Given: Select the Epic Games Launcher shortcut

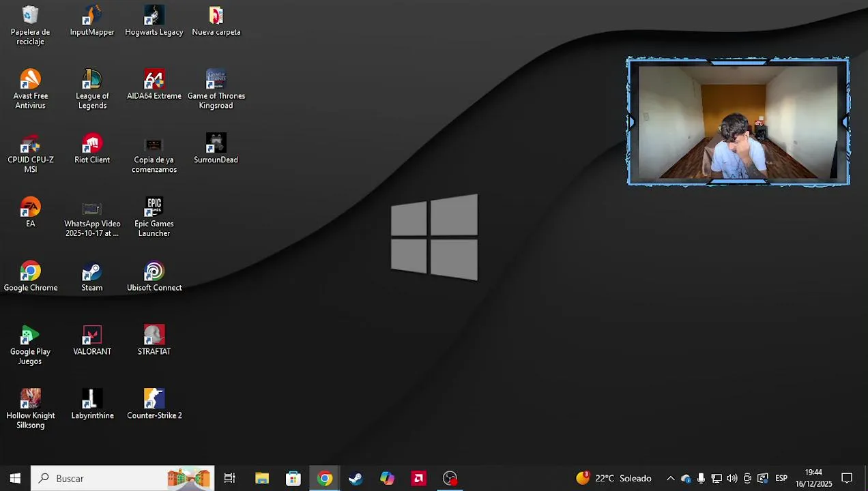Looking at the screenshot, I should click(x=154, y=218).
